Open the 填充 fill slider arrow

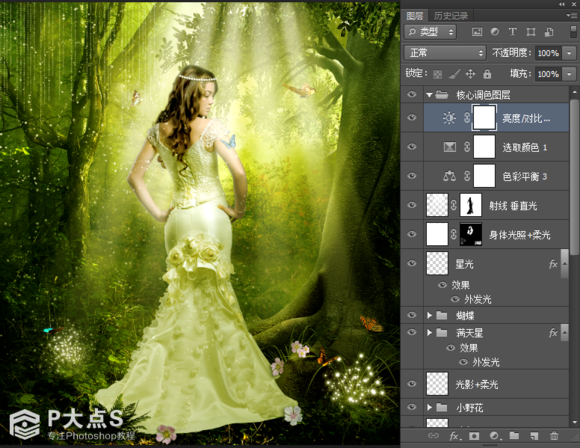pos(569,74)
